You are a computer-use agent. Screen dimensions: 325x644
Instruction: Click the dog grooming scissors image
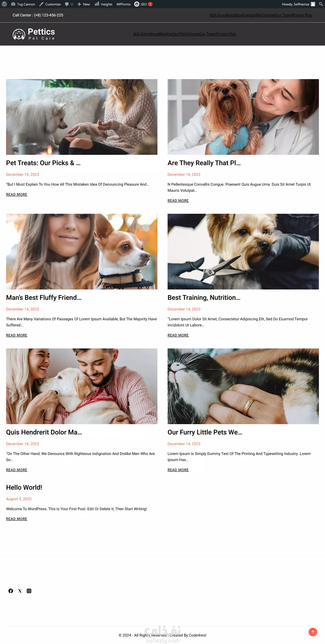(x=243, y=252)
